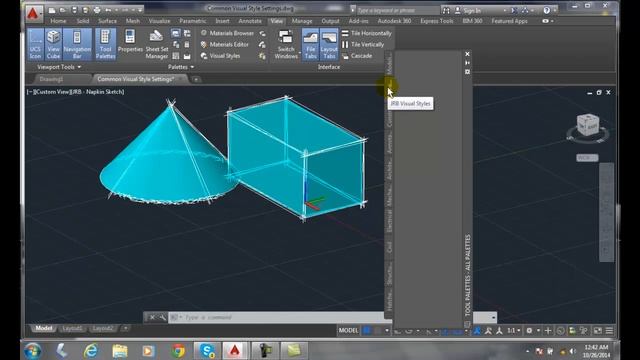640x360 pixels.
Task: Open the Express Tools ribbon tab
Action: [x=437, y=21]
